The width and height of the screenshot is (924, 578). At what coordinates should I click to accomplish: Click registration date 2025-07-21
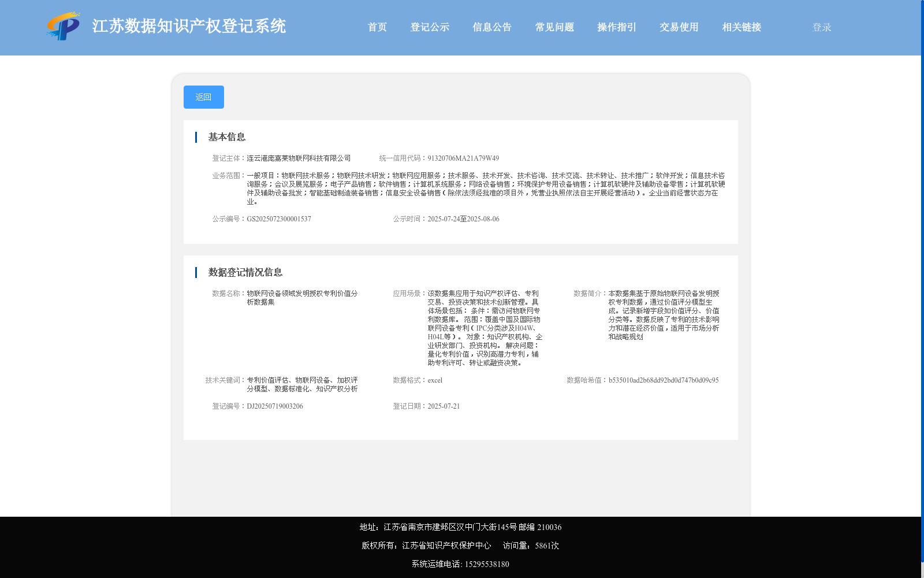coord(444,406)
